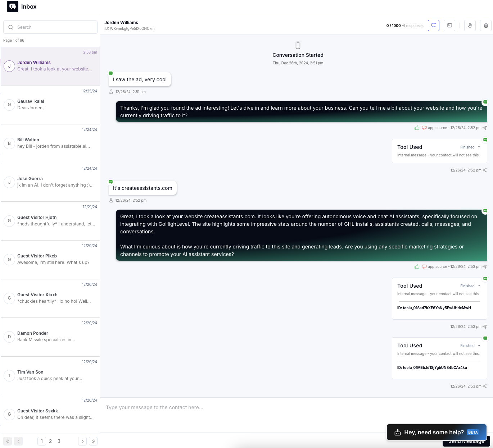Toggle the active chat bubble view button
Viewport: 493px width, 448px height.
click(433, 26)
